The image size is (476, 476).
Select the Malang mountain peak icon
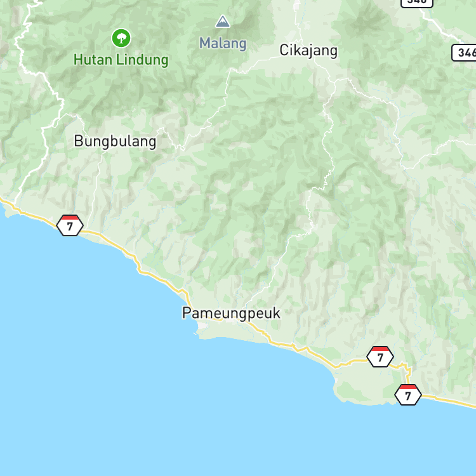(223, 22)
